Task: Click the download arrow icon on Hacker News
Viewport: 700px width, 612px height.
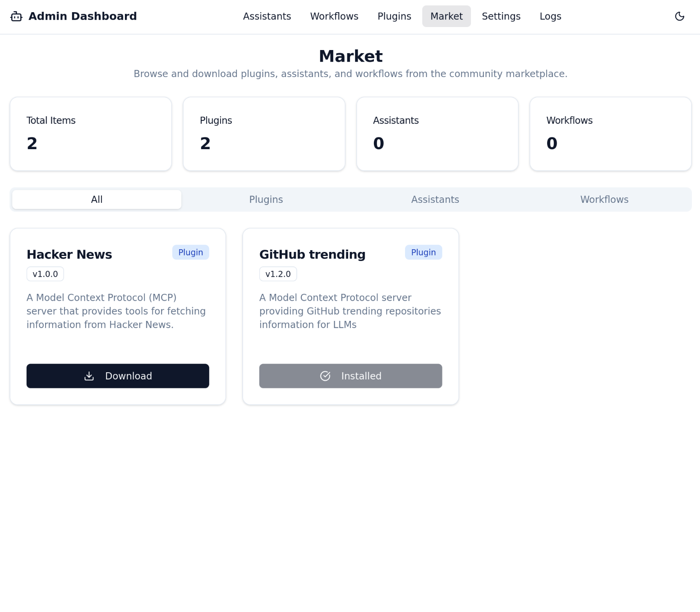Action: point(89,376)
